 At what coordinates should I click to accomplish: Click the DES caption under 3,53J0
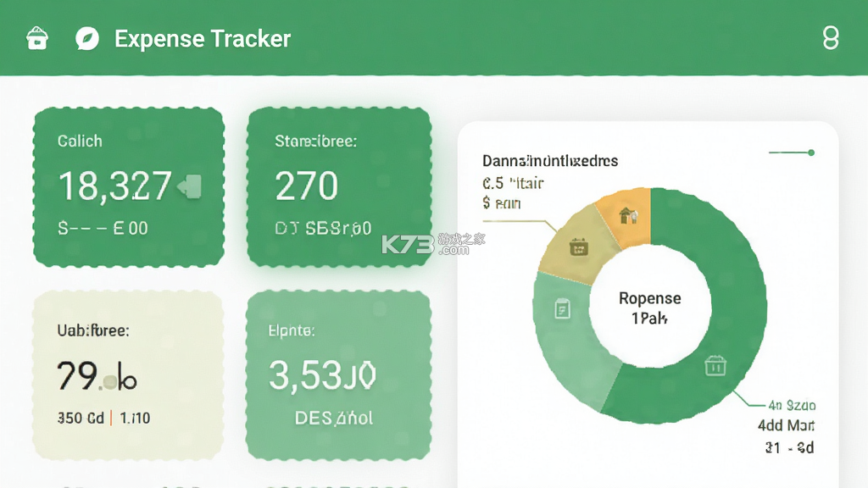click(334, 418)
